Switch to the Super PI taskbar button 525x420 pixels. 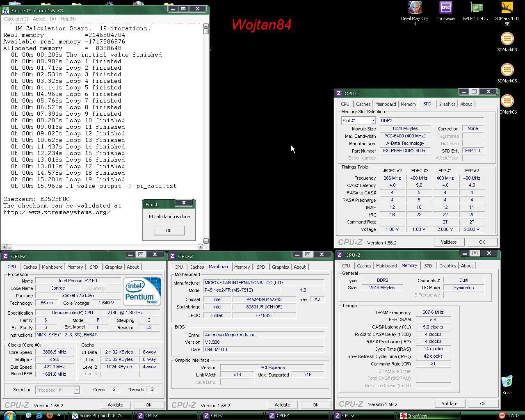pyautogui.click(x=100, y=415)
